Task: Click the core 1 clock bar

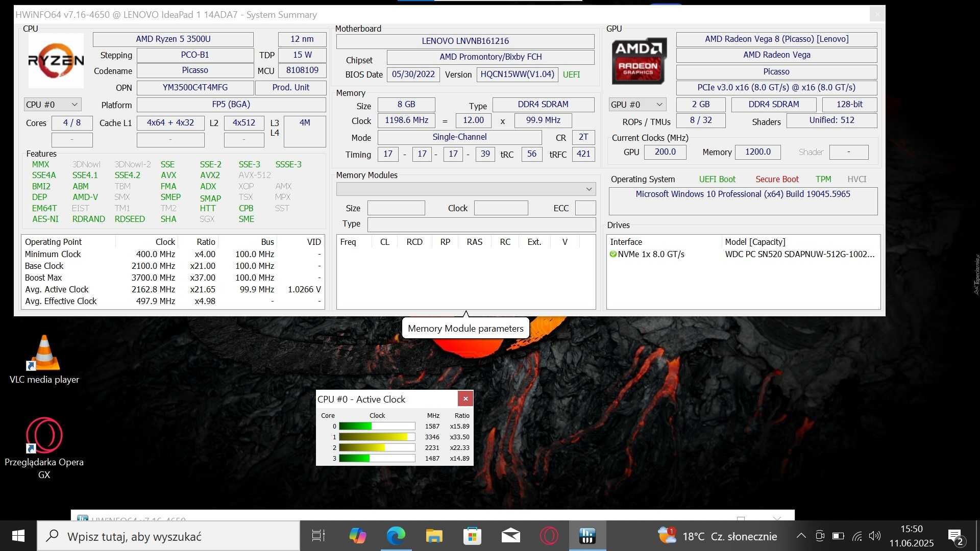Action: [x=377, y=437]
